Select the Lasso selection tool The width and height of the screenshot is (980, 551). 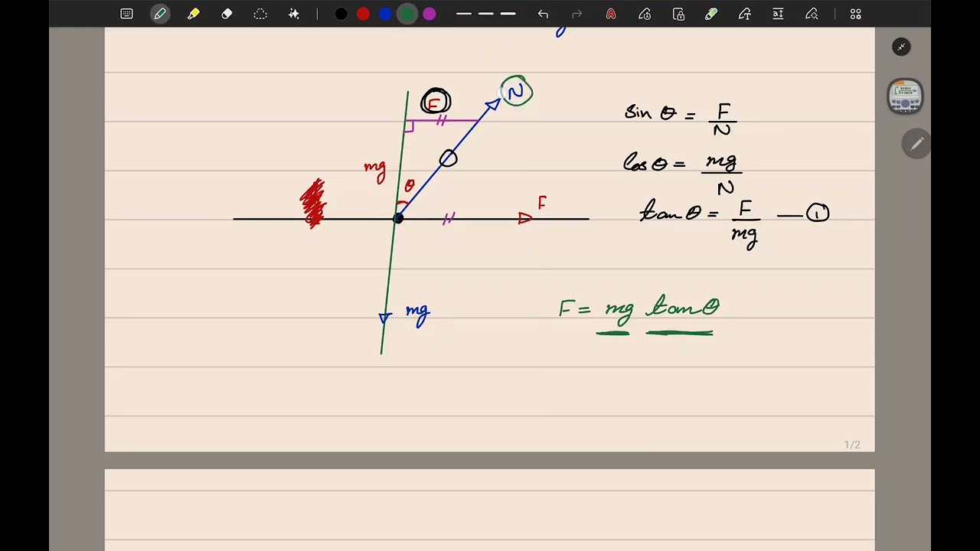point(260,14)
